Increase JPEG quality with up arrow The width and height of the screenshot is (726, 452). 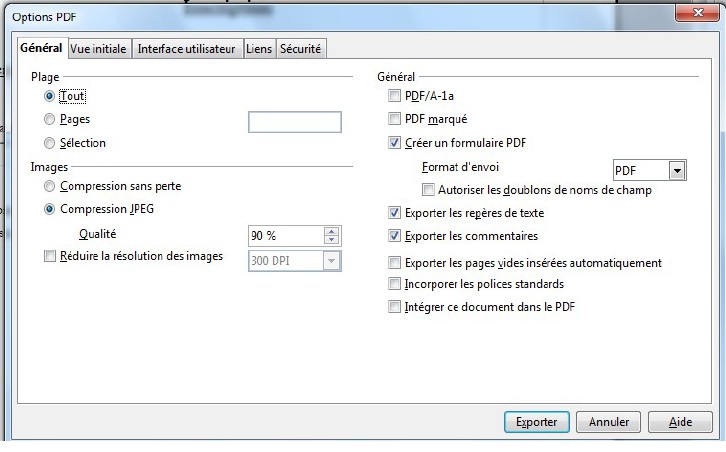point(332,231)
